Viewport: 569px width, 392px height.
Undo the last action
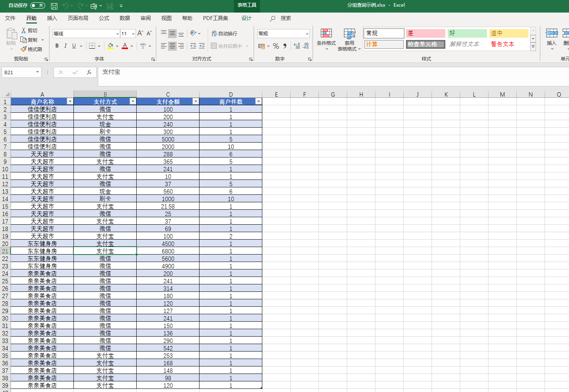click(65, 6)
